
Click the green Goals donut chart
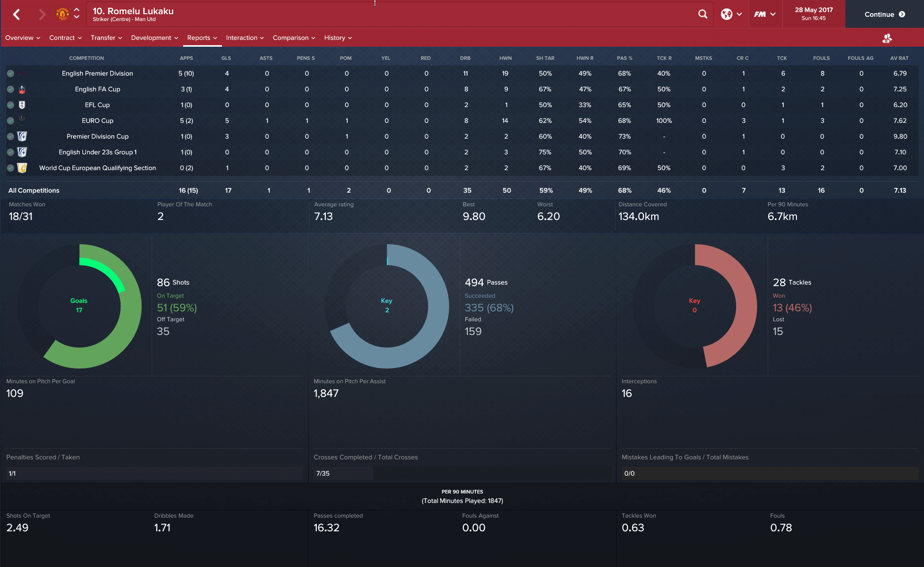79,306
